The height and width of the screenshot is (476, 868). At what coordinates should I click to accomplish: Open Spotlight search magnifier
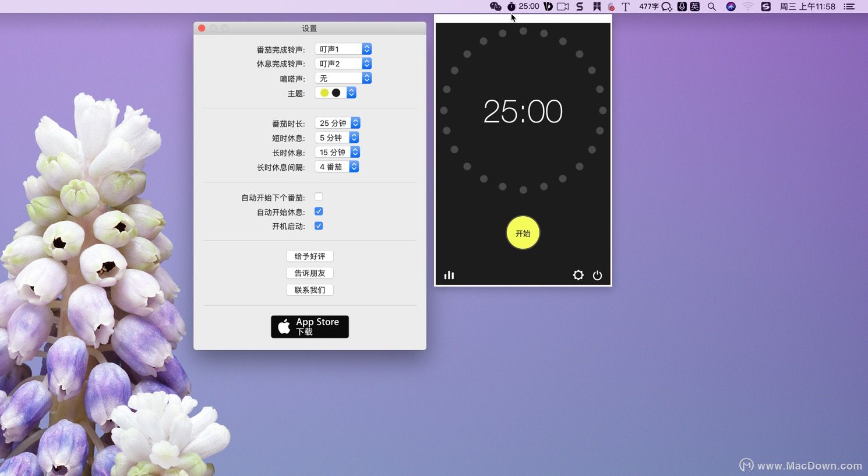(712, 6)
